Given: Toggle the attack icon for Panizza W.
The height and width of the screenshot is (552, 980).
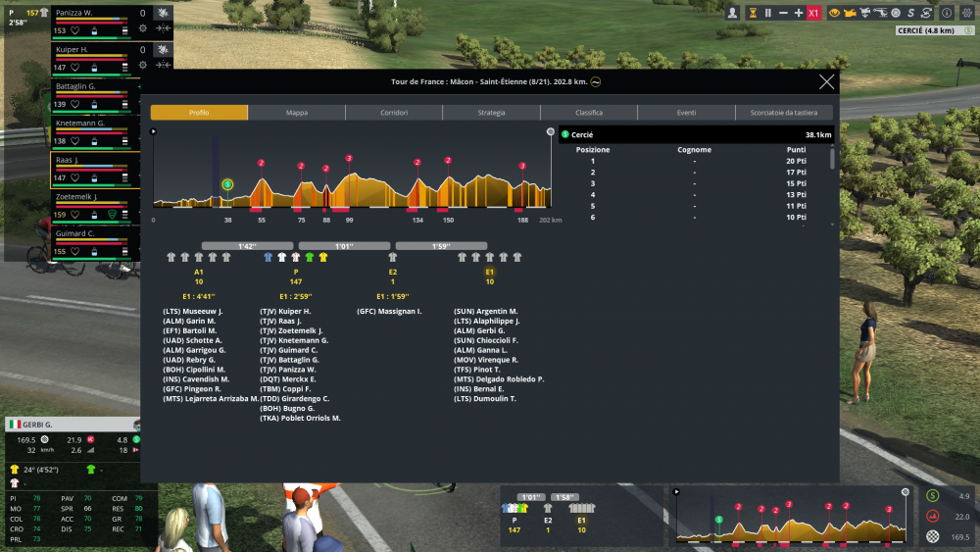Looking at the screenshot, I should pyautogui.click(x=163, y=13).
